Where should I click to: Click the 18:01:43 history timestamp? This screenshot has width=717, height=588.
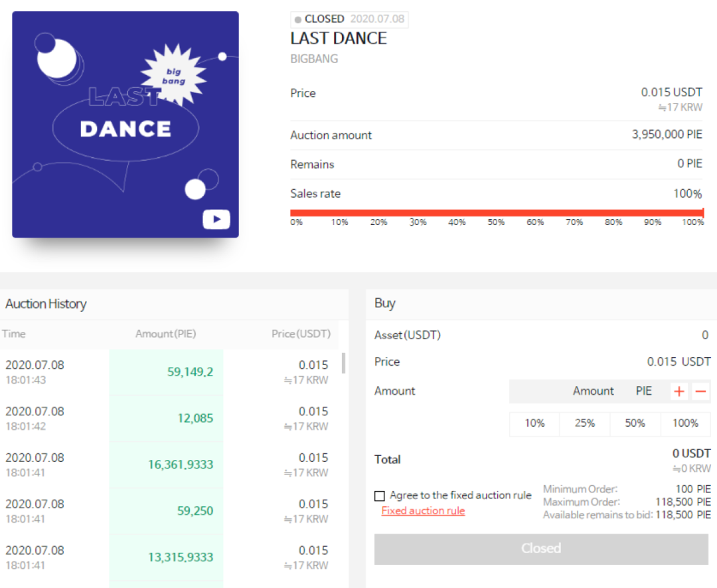[26, 380]
